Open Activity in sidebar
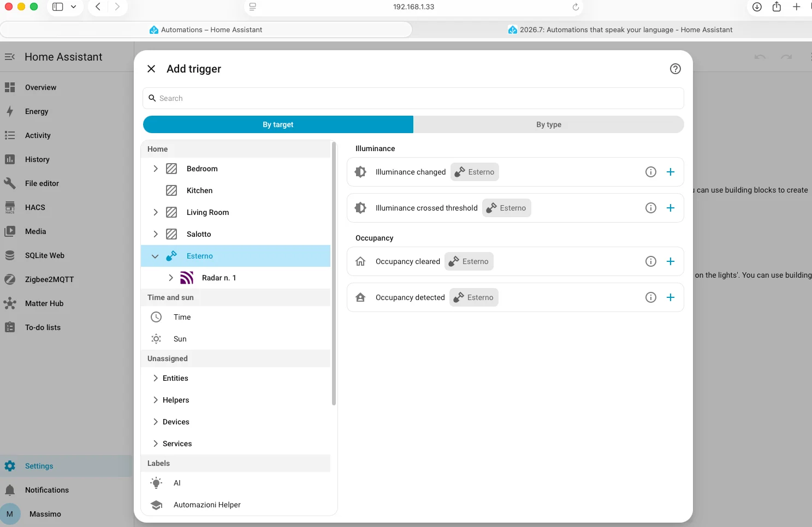The width and height of the screenshot is (812, 527). coord(66,135)
